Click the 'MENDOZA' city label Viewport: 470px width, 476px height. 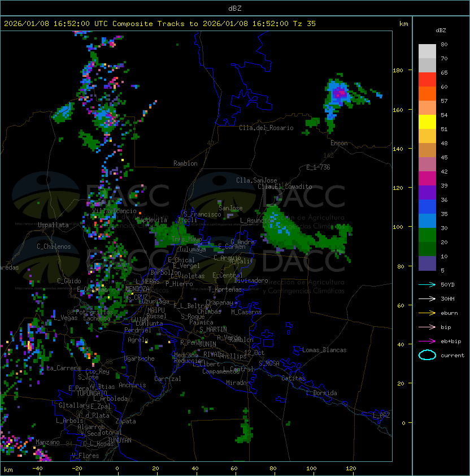(137, 288)
